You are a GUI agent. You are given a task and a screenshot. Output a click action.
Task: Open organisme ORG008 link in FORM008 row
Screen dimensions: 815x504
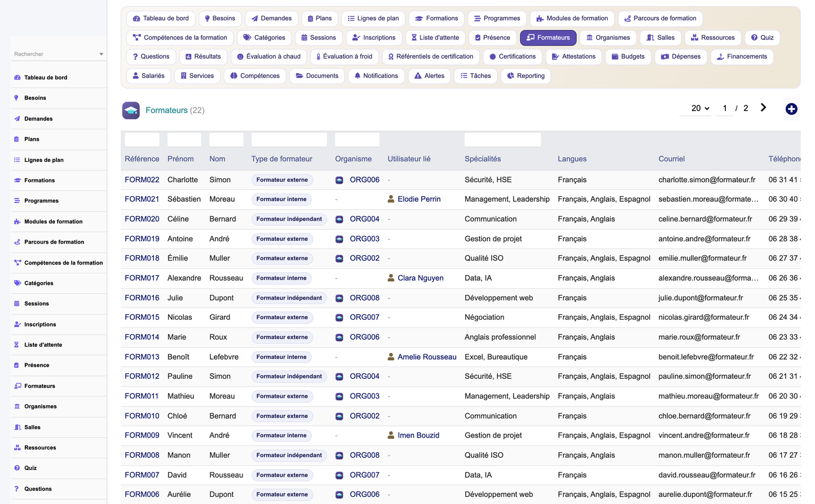click(x=364, y=456)
